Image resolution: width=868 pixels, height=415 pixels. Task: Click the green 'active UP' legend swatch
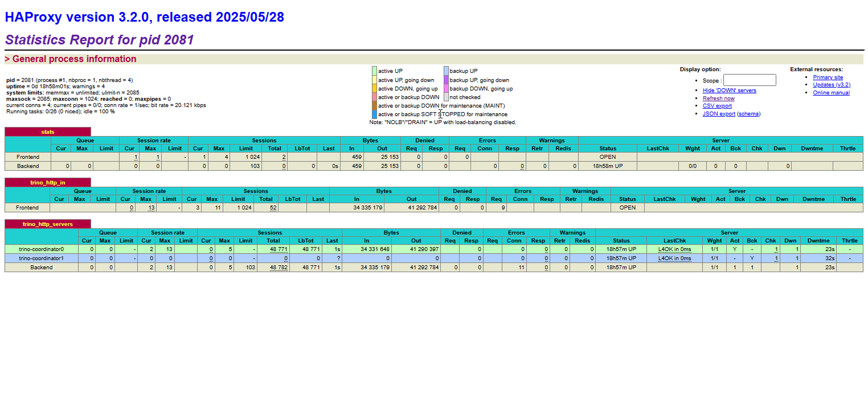375,71
